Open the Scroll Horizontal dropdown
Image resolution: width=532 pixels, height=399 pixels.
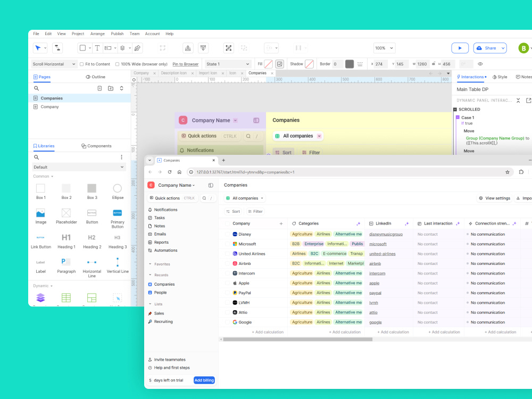coord(54,64)
